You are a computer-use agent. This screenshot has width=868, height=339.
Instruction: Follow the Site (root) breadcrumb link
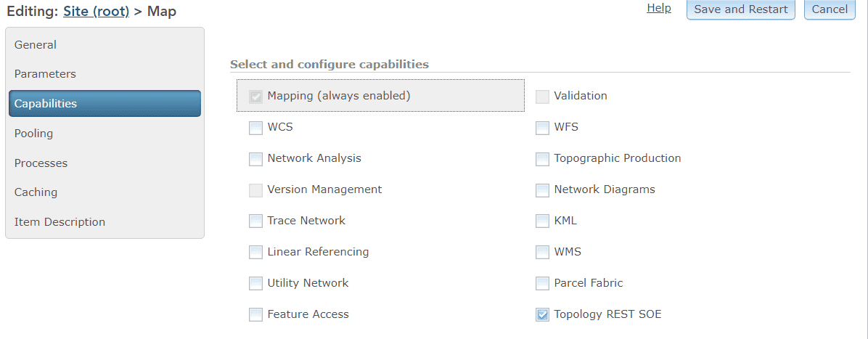click(x=96, y=11)
